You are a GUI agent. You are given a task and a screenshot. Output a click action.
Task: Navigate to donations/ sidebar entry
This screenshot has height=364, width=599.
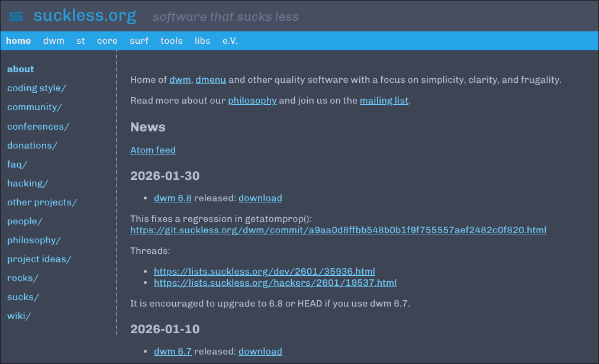click(32, 145)
